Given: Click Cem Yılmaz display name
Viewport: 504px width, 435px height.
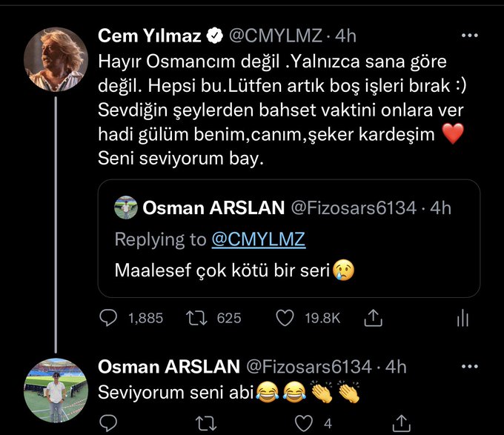Looking at the screenshot, I should (x=150, y=35).
